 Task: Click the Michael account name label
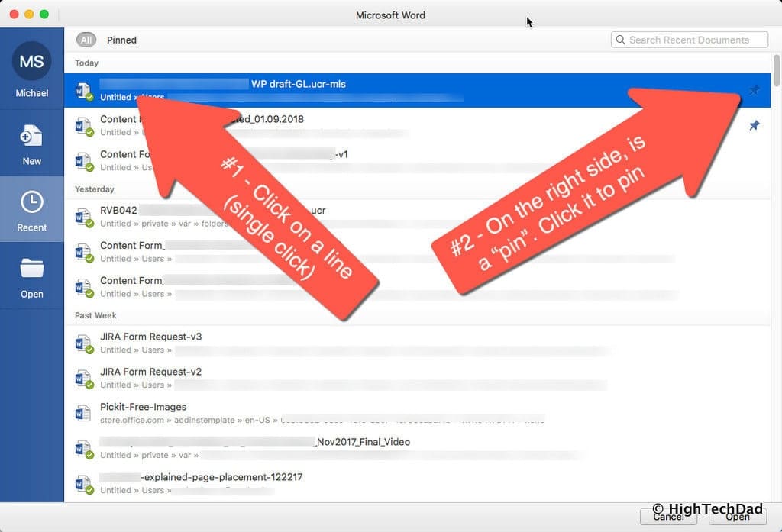click(x=32, y=93)
